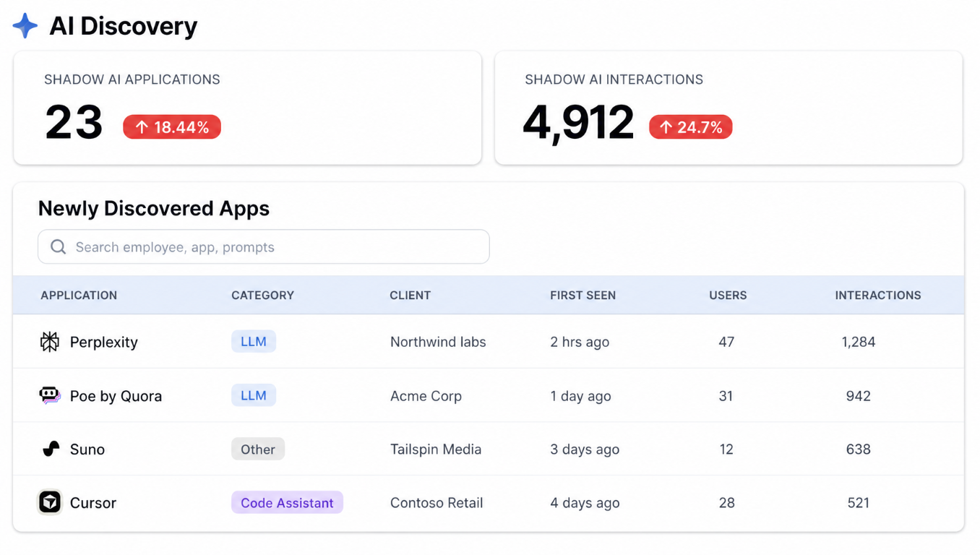The image size is (980, 555).
Task: Open the Cursor application name
Action: 93,503
